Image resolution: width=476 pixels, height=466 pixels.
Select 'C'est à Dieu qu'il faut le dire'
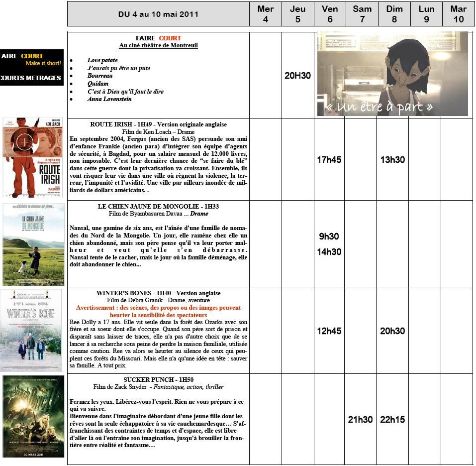tap(125, 92)
